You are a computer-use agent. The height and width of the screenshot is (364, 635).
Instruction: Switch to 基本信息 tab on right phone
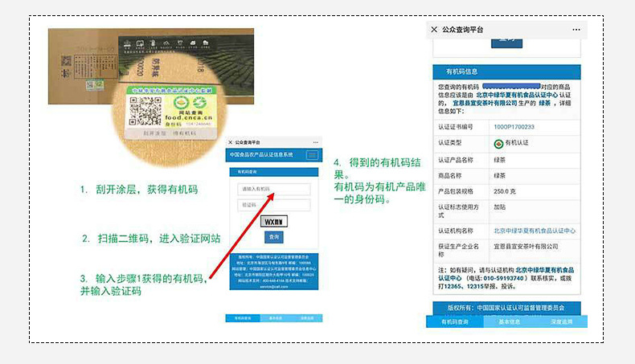click(x=509, y=322)
